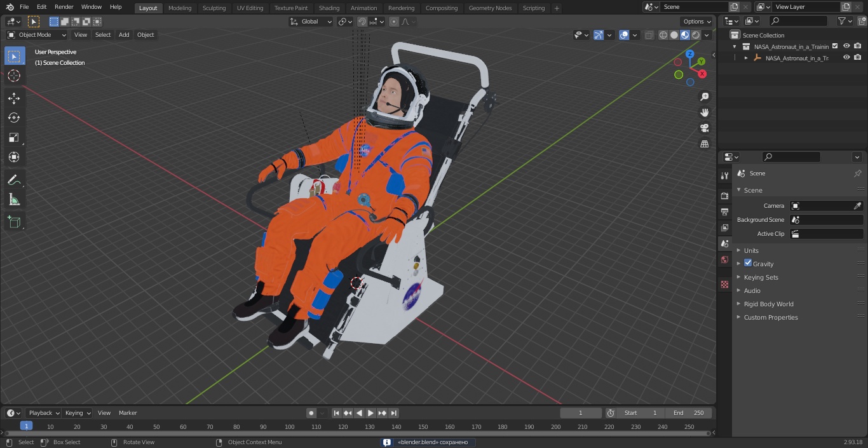
Task: Click the outliner filter funnel icon
Action: (842, 21)
